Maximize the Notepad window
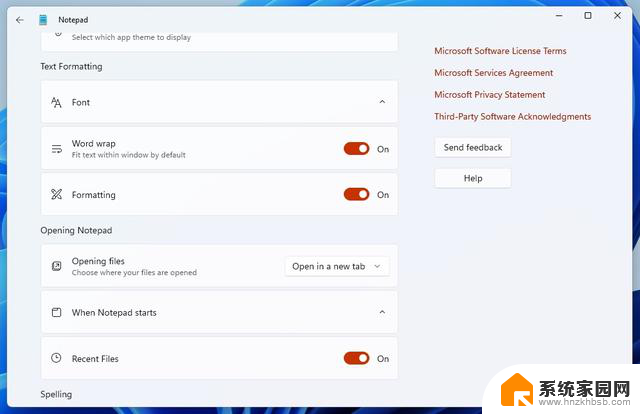The width and height of the screenshot is (640, 414). [x=588, y=16]
